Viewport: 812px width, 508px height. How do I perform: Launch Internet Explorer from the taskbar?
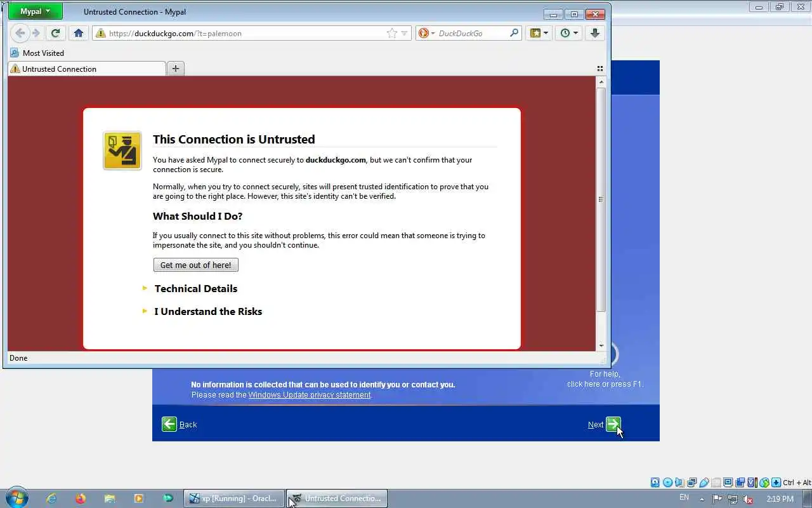[x=51, y=498]
